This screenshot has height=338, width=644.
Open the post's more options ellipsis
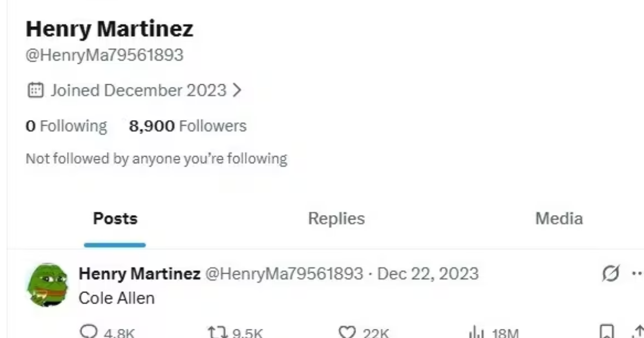(x=637, y=273)
